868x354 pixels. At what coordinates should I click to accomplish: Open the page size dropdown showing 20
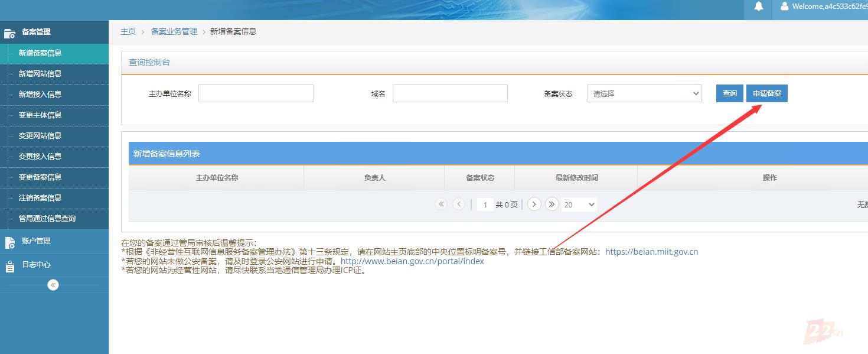click(579, 203)
